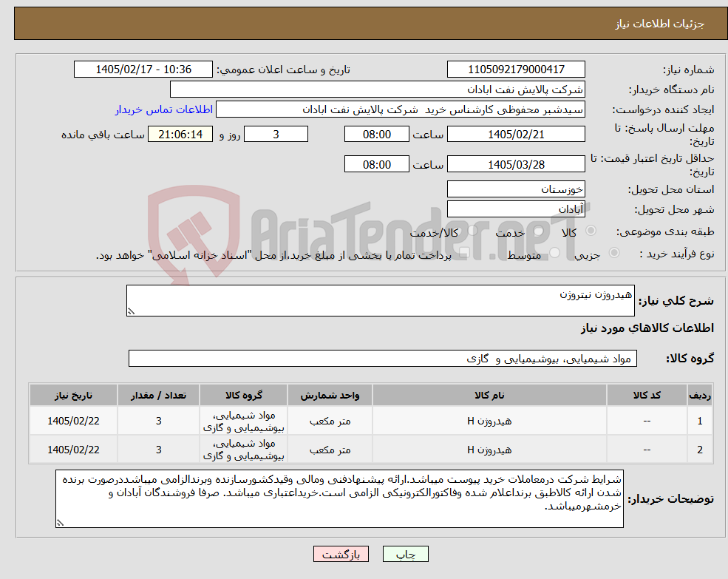
Task: Click the اطلاعات کالاهای مورد نیاز heading
Action: pos(647,328)
